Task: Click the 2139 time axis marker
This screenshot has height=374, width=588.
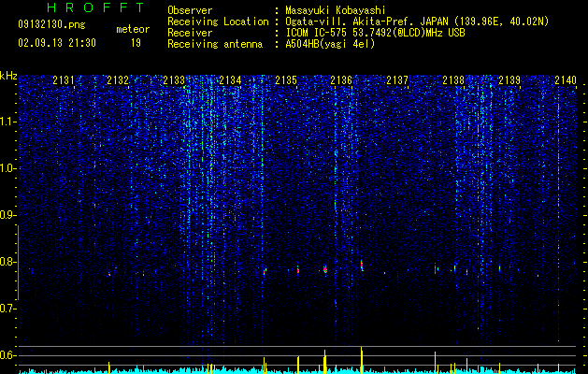Action: [x=509, y=79]
